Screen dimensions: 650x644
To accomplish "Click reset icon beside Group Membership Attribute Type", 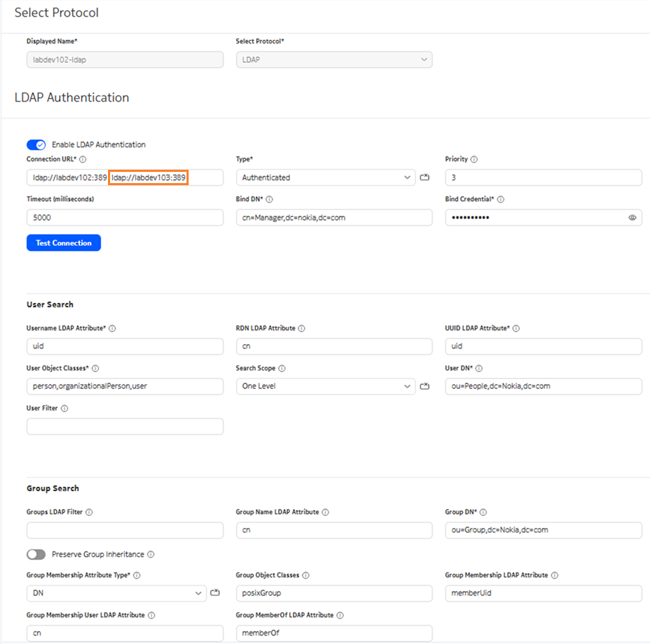I will point(215,593).
